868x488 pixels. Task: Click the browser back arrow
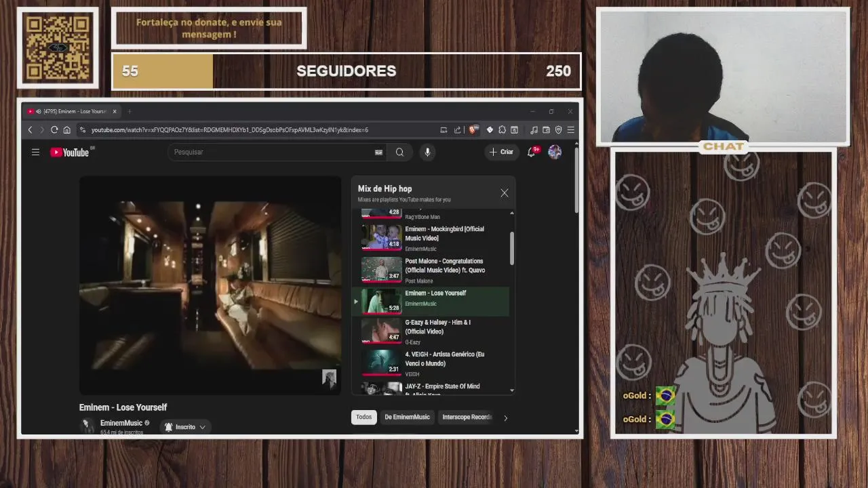point(30,130)
